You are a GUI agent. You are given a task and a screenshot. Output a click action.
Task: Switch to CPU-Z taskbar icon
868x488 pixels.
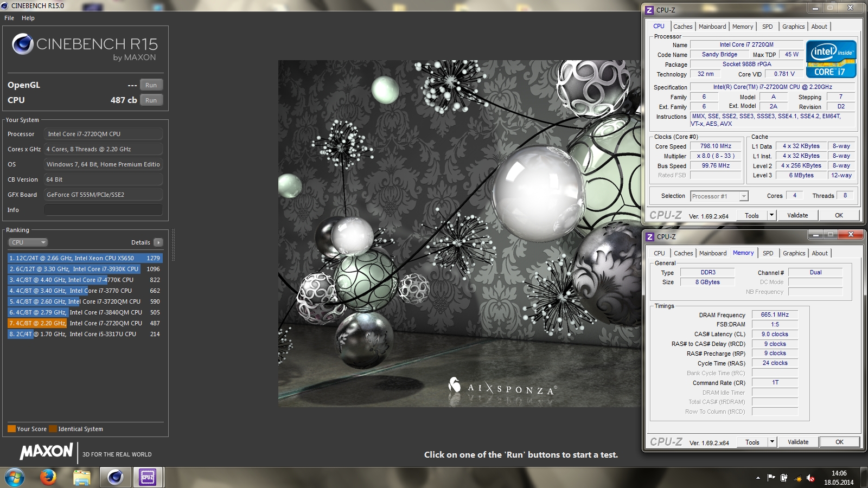click(148, 477)
